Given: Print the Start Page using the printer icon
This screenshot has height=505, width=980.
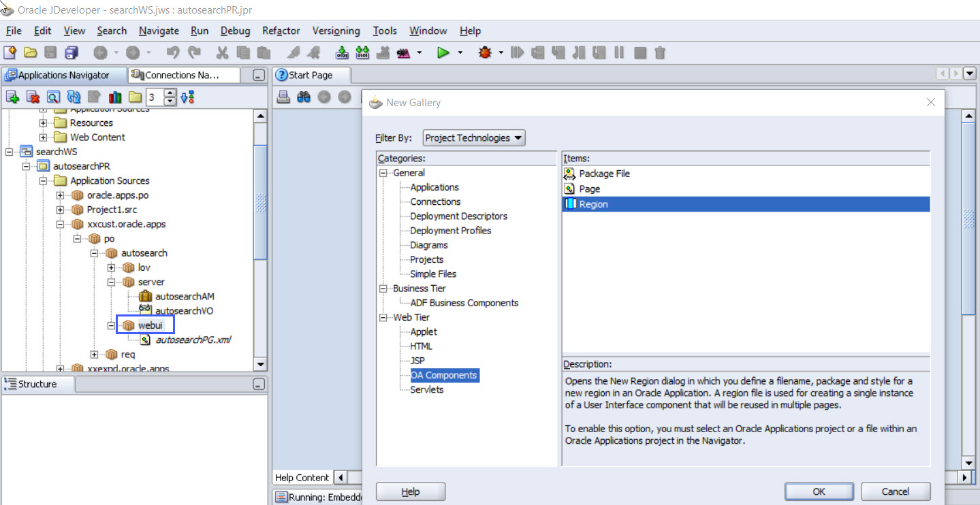Looking at the screenshot, I should (x=283, y=97).
